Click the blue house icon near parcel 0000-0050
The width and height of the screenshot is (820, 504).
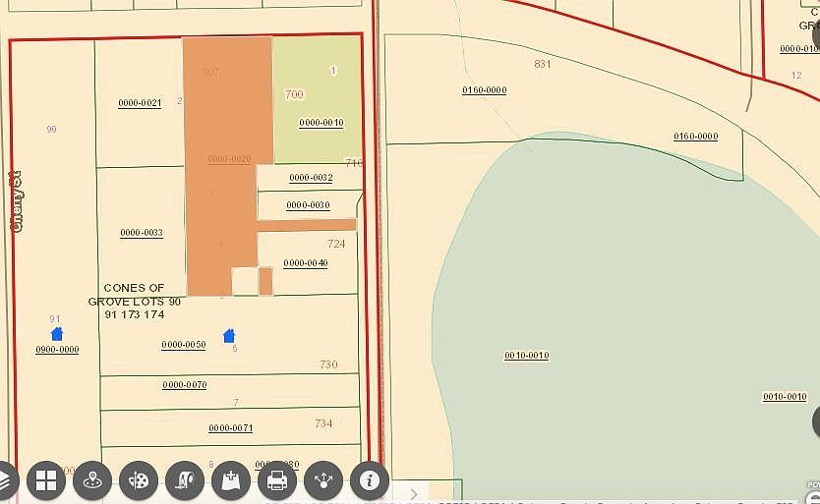pyautogui.click(x=228, y=336)
